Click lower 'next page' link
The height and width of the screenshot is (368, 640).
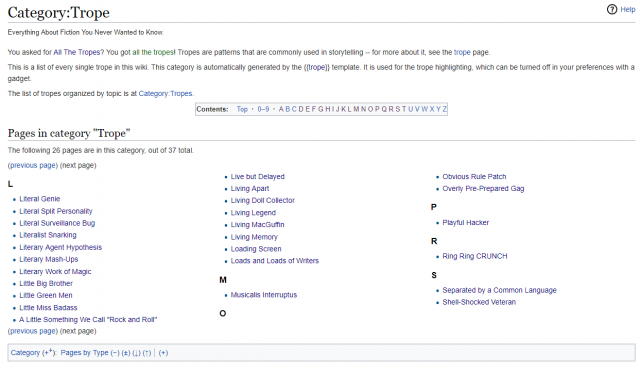click(78, 331)
